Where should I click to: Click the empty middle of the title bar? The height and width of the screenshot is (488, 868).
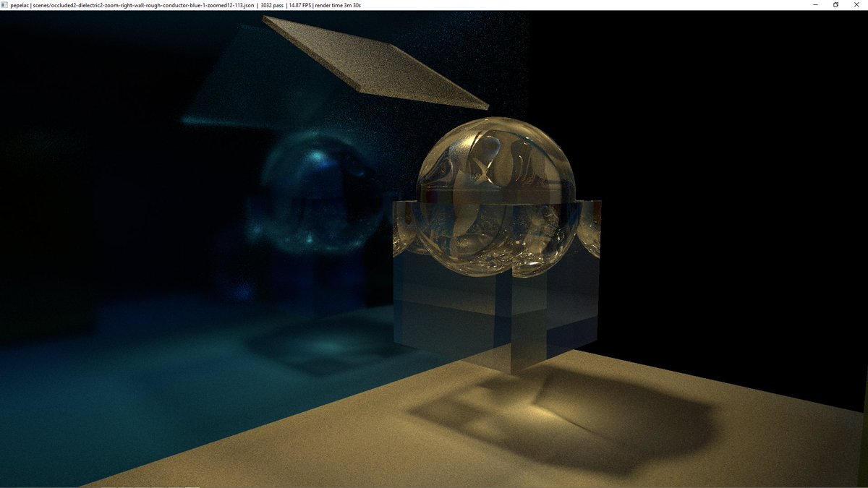[579, 4]
